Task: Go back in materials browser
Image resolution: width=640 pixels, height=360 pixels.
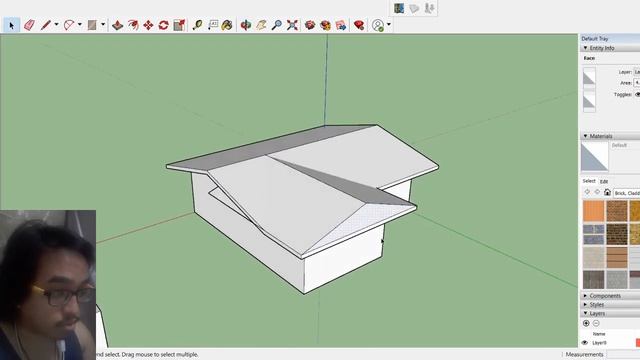Action: point(587,192)
